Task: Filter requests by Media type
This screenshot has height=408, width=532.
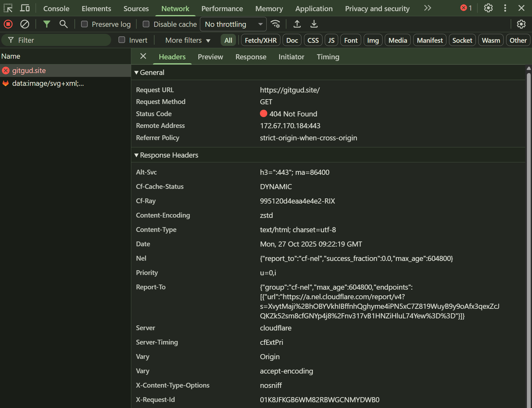Action: 398,40
